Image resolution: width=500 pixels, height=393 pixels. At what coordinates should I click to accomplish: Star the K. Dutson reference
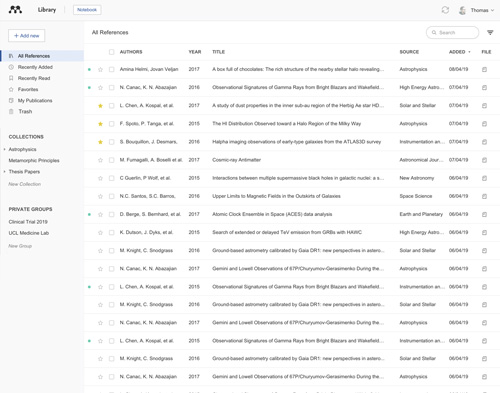point(100,232)
